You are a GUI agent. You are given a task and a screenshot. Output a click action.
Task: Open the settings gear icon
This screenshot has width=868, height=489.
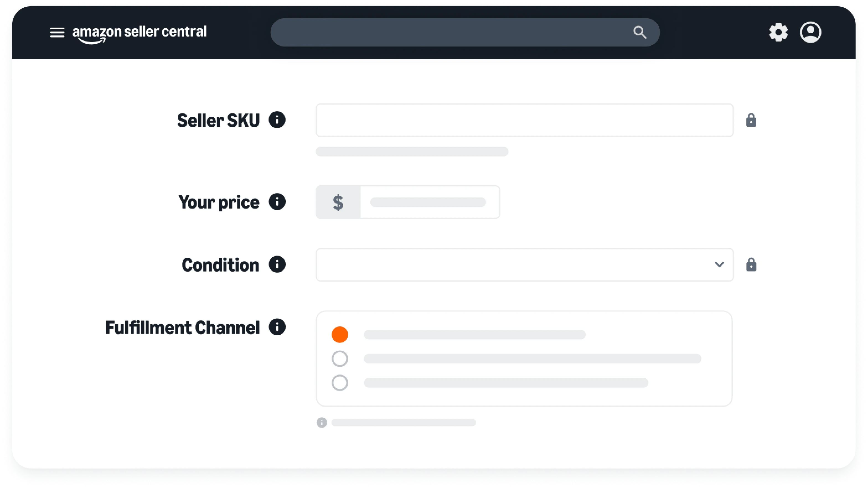coord(778,32)
